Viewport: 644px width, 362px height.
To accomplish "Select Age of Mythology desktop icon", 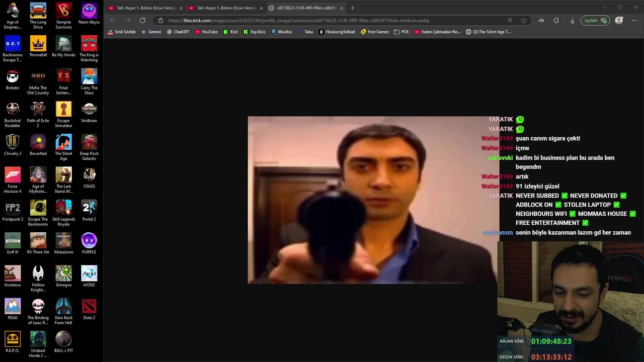I will point(38,180).
